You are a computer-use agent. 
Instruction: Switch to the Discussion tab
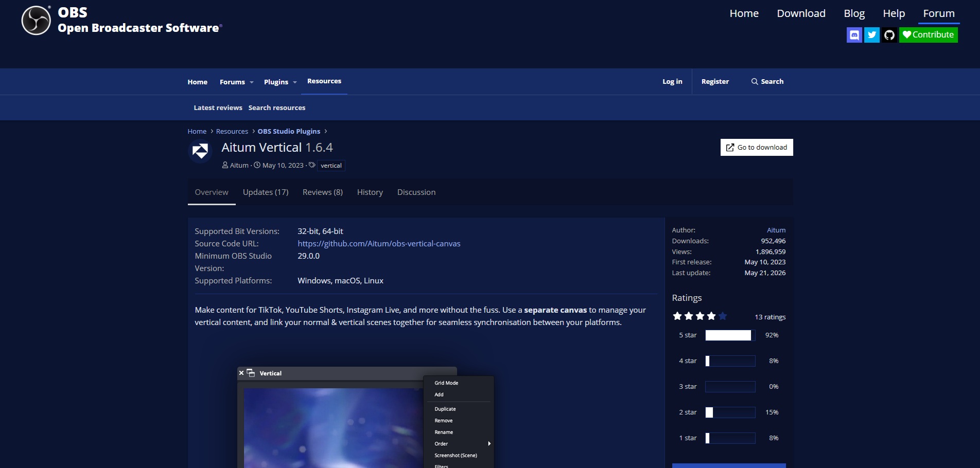coord(416,192)
